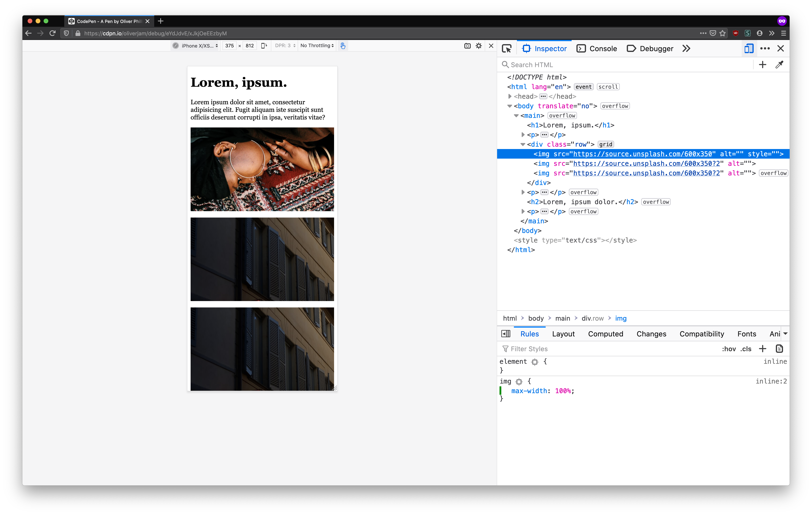Toggle the grid badge on div.row

[x=606, y=144]
